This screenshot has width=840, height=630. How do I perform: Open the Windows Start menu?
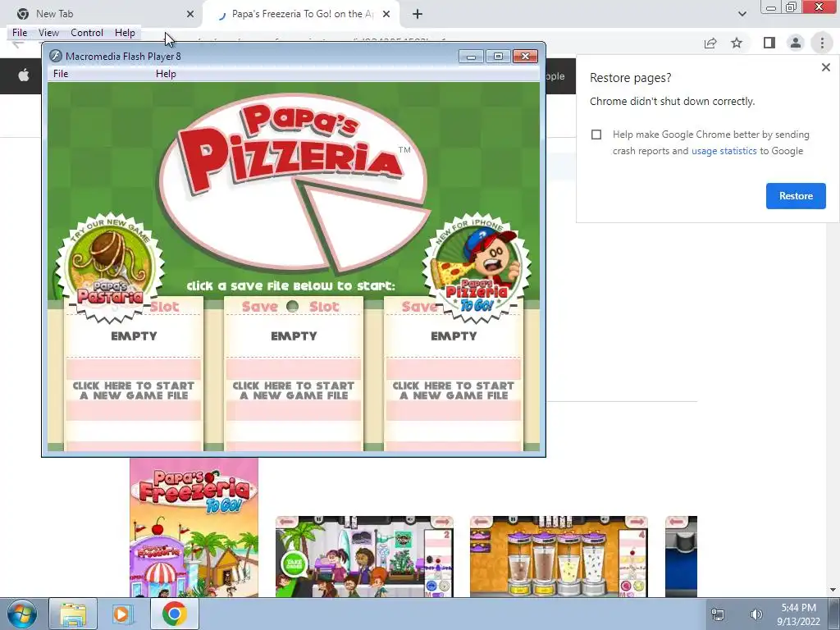pos(22,614)
